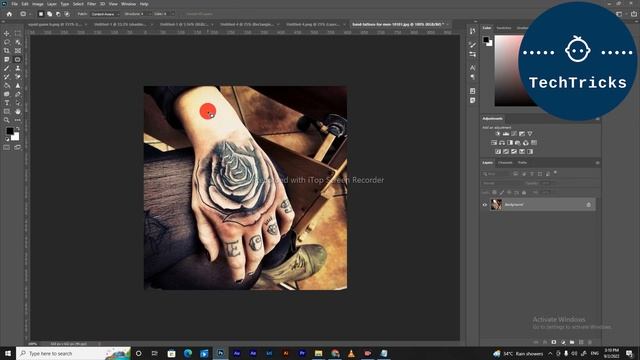Toggle lock transparent pixels in Layers panel
This screenshot has height=360, width=640.
[x=494, y=192]
